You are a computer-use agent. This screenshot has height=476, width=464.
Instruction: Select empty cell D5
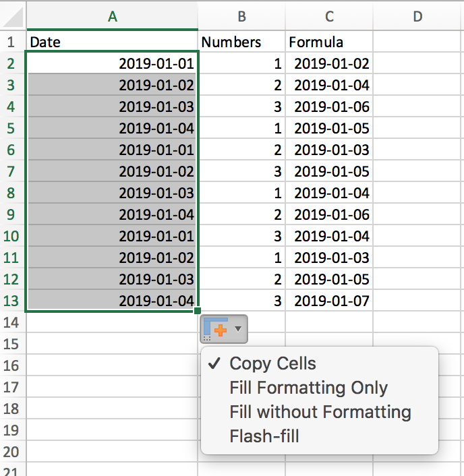(417, 129)
